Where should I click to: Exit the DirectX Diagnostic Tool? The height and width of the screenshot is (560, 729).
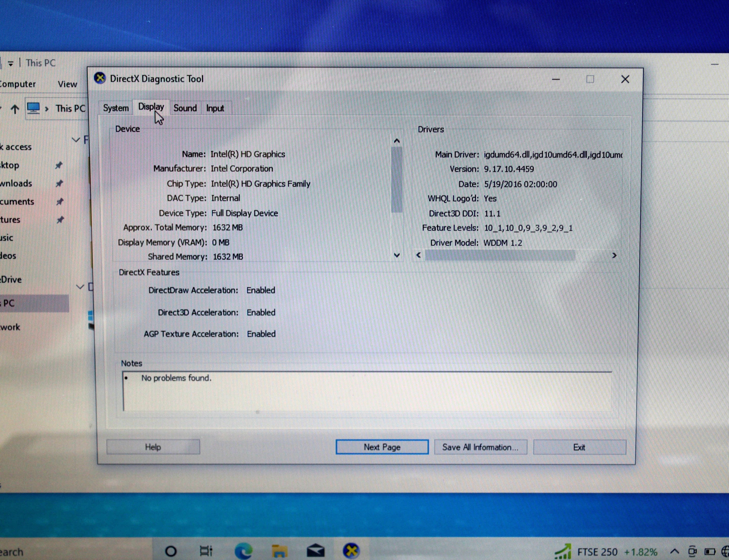coord(579,447)
